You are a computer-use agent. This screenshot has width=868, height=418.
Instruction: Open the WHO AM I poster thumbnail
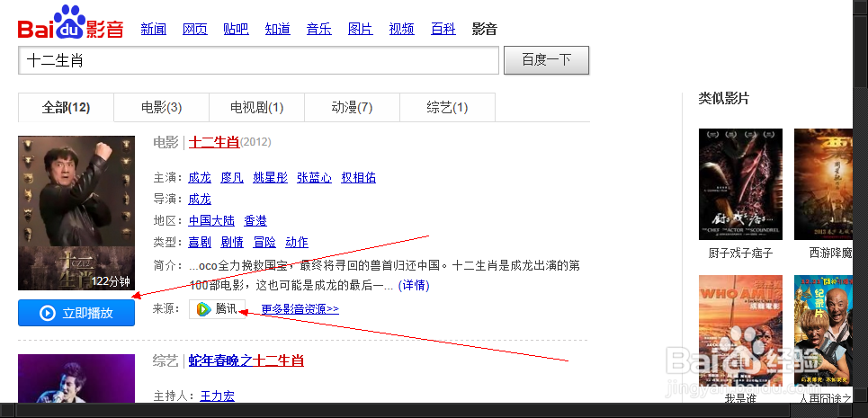[x=740, y=331]
